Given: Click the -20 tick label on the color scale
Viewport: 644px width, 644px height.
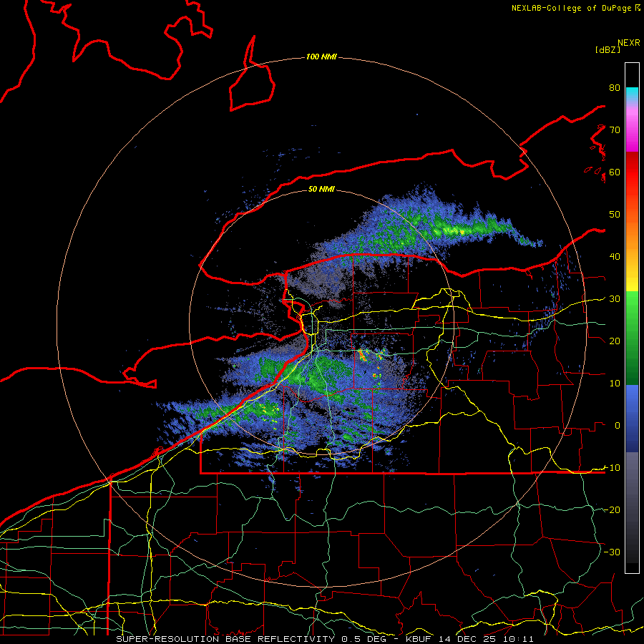Looking at the screenshot, I should click(x=612, y=510).
